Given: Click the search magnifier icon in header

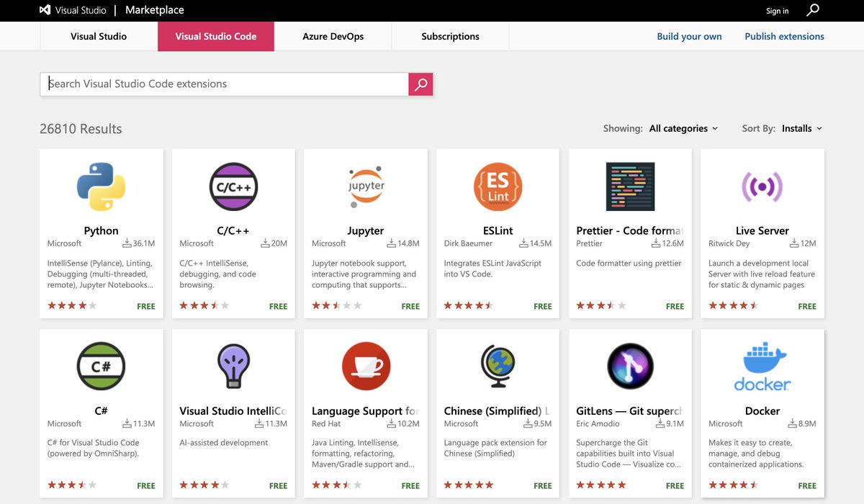Looking at the screenshot, I should [x=813, y=10].
